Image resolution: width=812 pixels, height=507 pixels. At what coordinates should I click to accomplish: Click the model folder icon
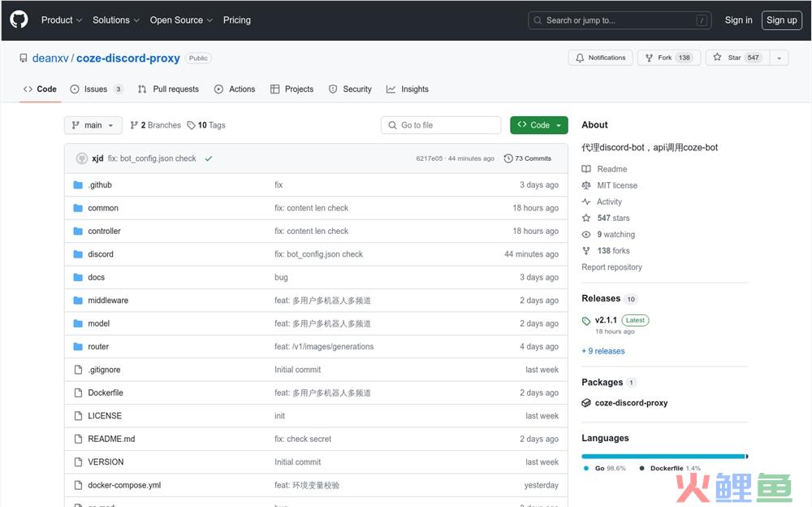point(78,323)
